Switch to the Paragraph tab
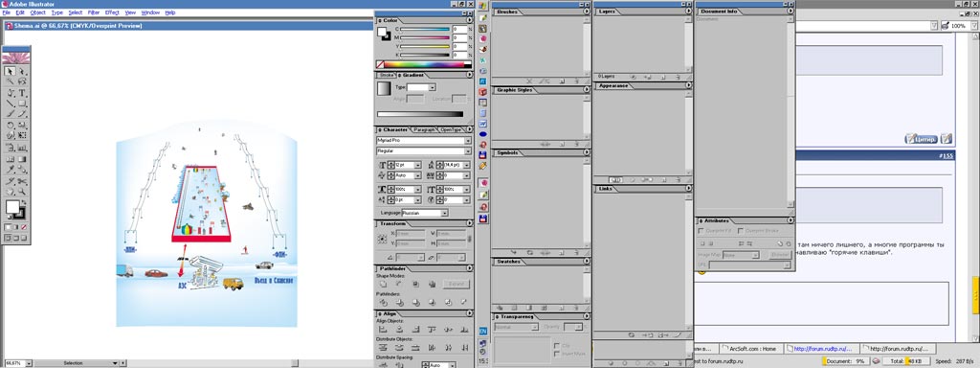 pos(424,129)
